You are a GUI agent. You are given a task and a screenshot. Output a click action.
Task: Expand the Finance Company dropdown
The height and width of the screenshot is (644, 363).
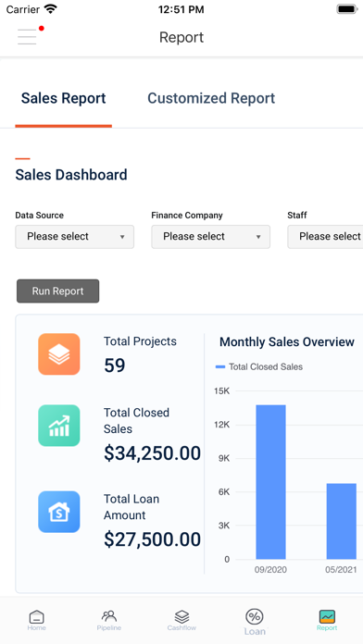click(211, 237)
